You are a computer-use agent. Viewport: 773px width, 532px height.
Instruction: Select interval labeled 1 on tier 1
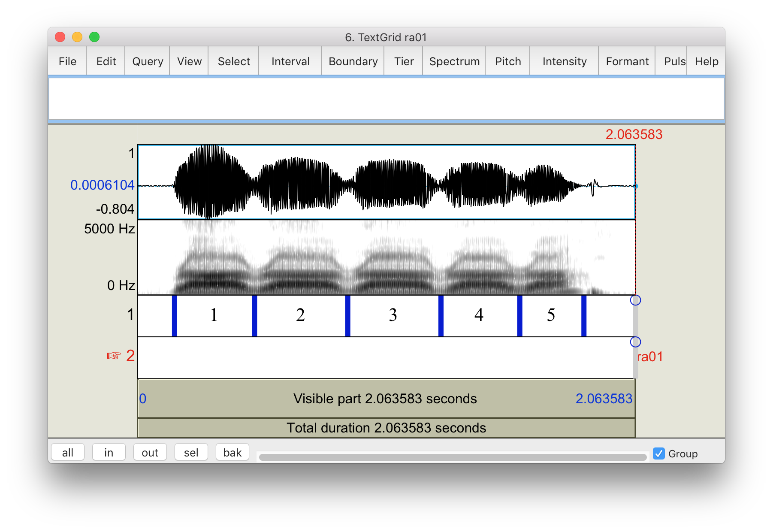[214, 315]
